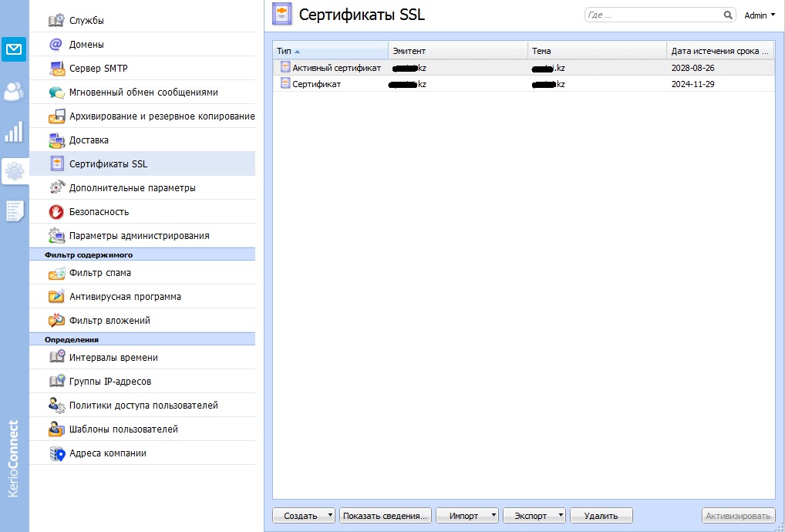This screenshot has width=785, height=532.
Task: Open Сервер SMTP settings page
Action: tap(98, 69)
